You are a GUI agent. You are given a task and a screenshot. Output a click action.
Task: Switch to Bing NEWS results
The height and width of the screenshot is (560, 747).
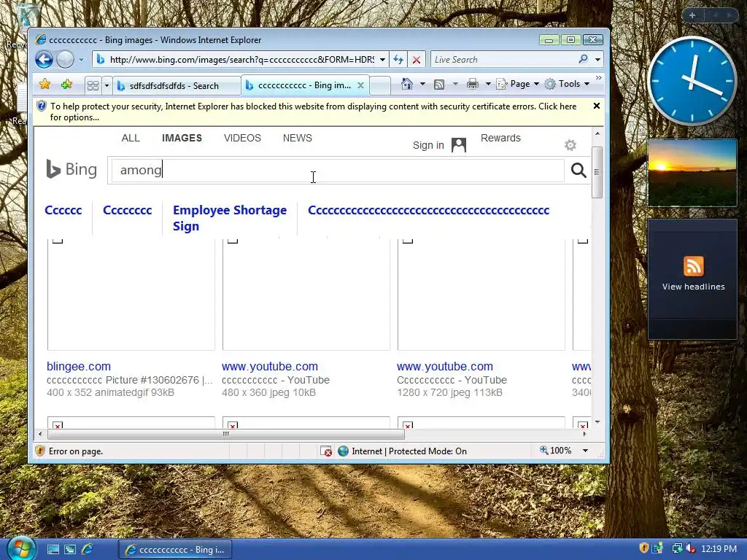(x=298, y=138)
